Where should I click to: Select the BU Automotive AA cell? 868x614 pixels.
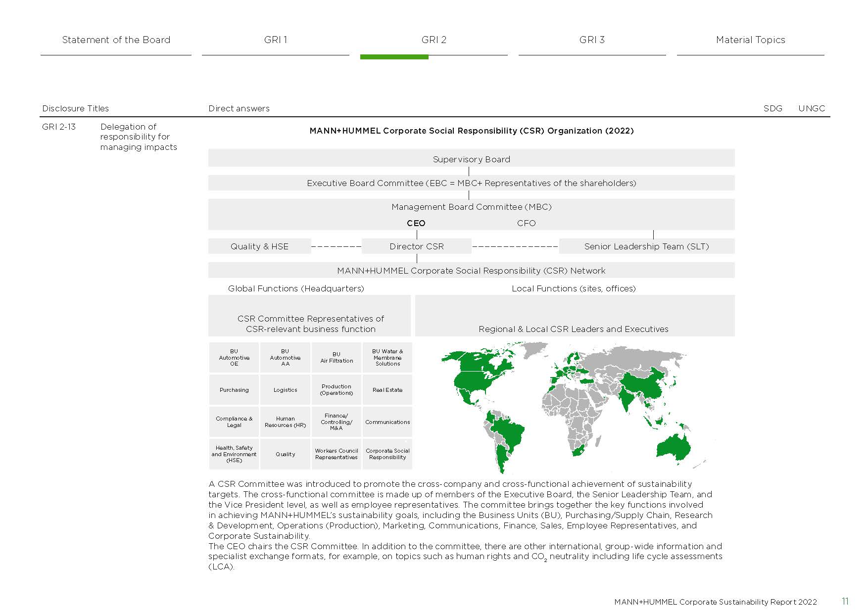click(285, 357)
